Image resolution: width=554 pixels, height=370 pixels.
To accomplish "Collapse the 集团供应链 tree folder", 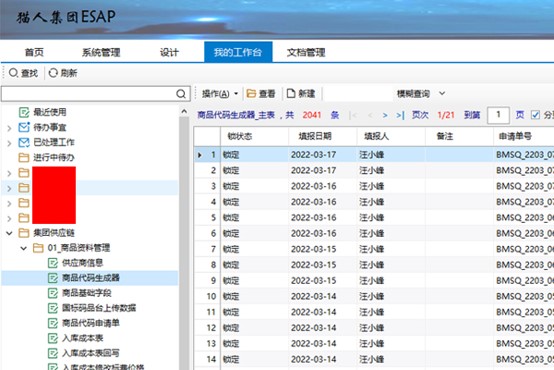I will (x=10, y=233).
